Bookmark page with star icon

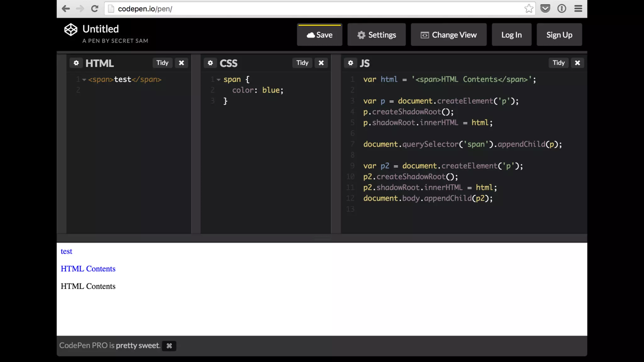coord(529,8)
